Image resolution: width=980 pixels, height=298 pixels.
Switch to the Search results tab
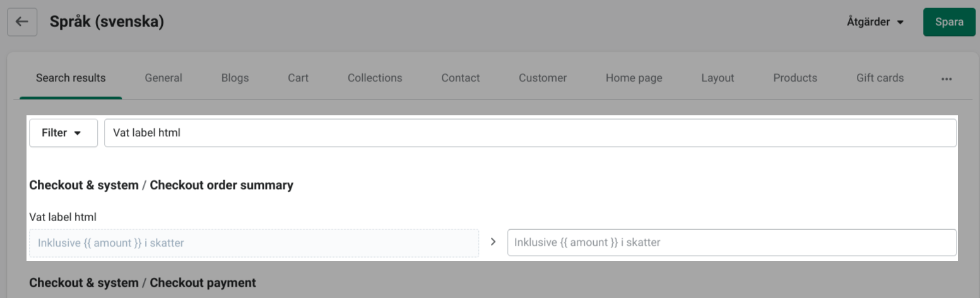(x=71, y=78)
